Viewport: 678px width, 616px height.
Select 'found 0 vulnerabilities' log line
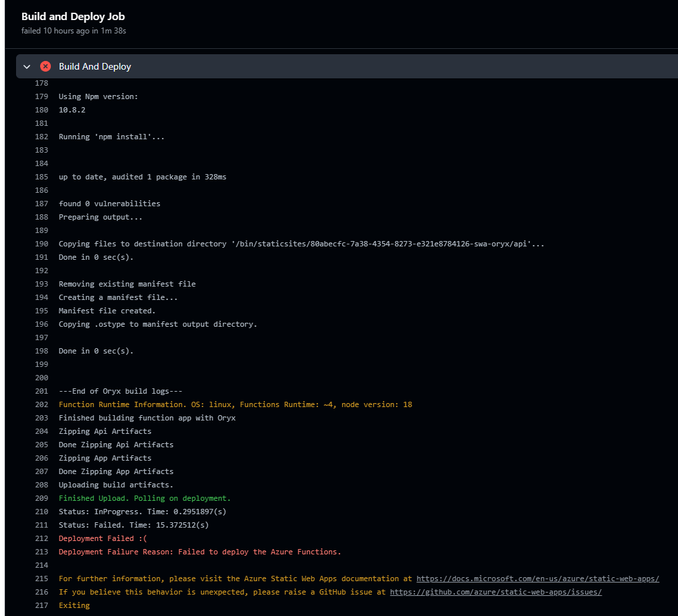pyautogui.click(x=109, y=204)
